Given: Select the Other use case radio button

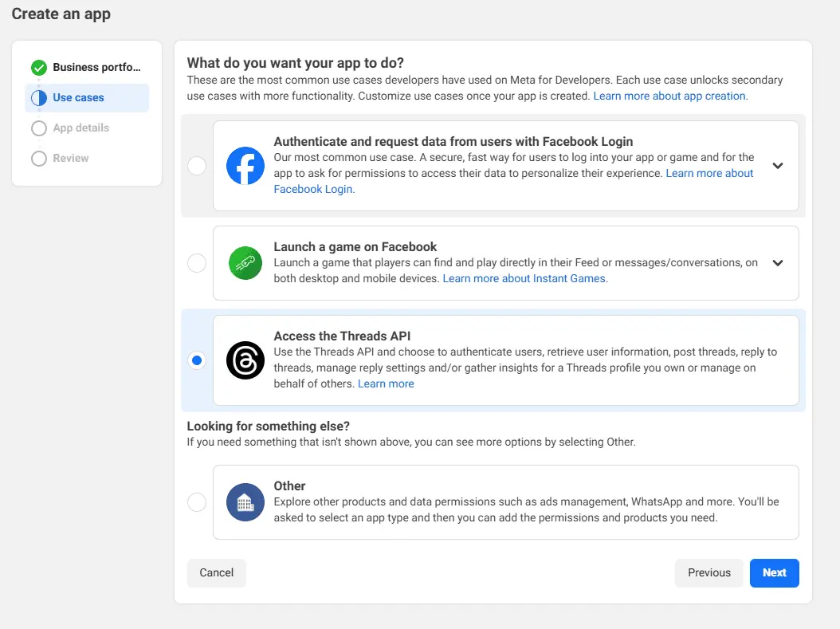Looking at the screenshot, I should 197,502.
